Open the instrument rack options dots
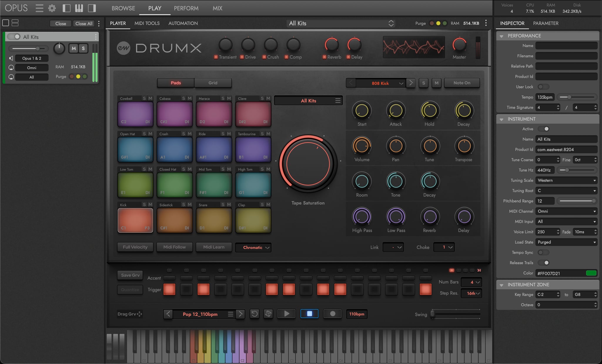This screenshot has width=602, height=364. coord(99,23)
